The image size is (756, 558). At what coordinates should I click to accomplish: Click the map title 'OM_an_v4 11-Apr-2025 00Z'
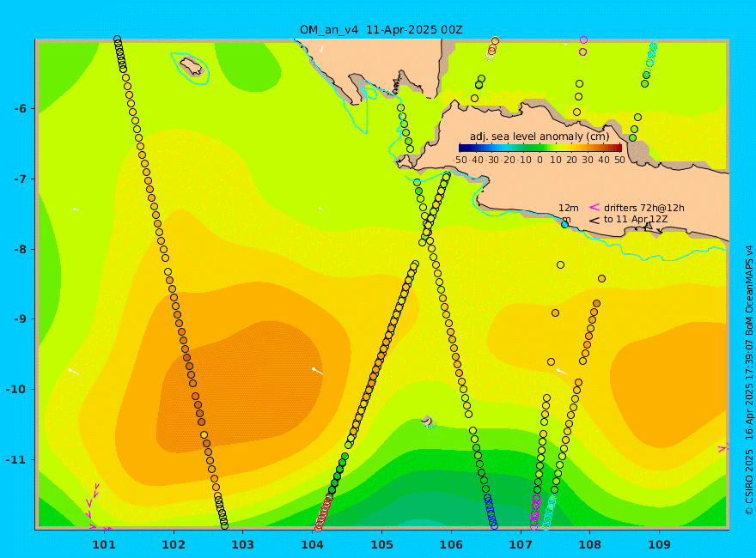pyautogui.click(x=381, y=30)
